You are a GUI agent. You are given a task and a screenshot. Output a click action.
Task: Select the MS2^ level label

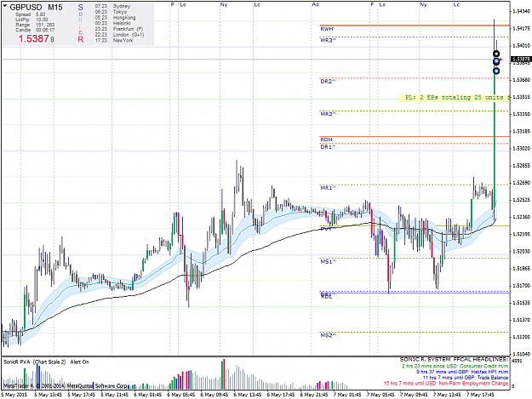[328, 335]
